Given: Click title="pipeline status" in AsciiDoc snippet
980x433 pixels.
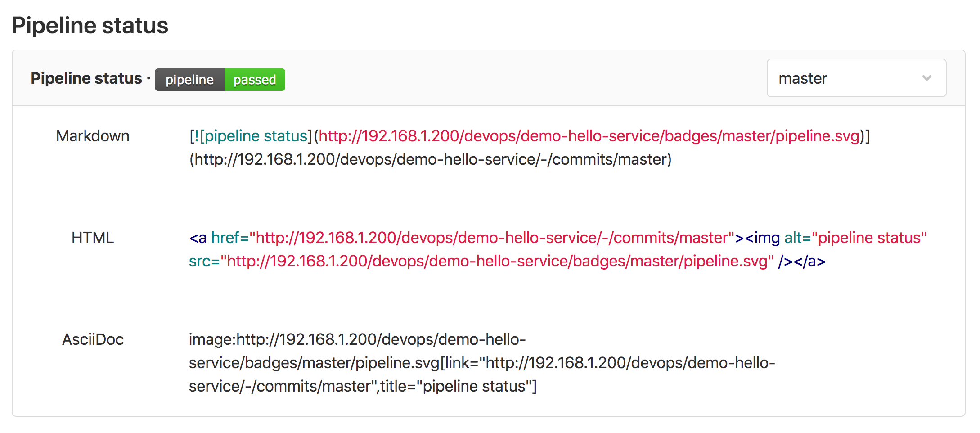Looking at the screenshot, I should coord(458,386).
